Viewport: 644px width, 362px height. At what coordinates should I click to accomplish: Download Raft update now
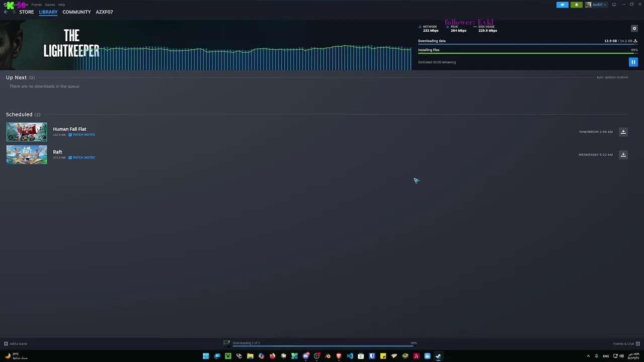623,154
